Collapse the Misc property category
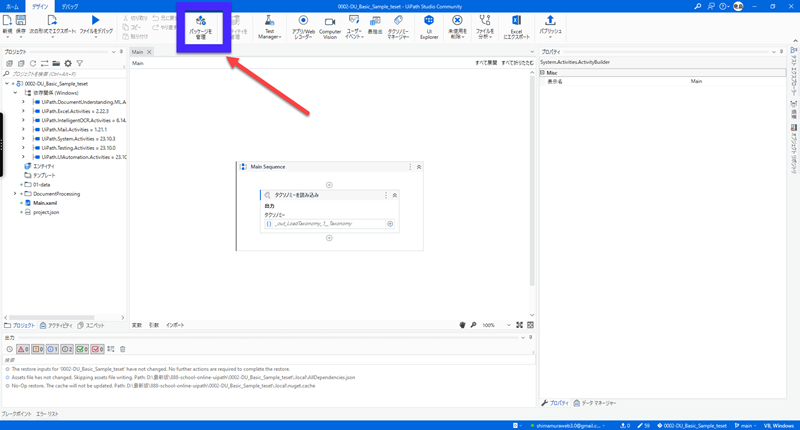The width and height of the screenshot is (800, 430). 542,73
